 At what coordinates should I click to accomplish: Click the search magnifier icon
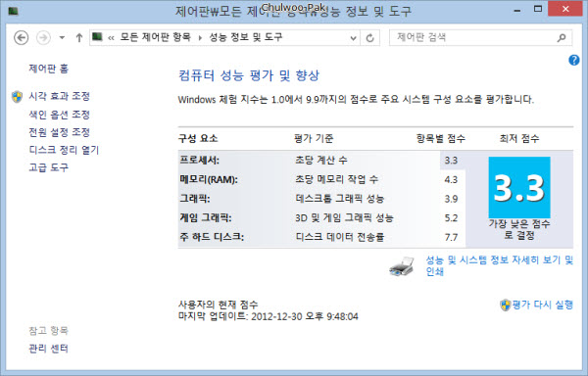pos(562,37)
